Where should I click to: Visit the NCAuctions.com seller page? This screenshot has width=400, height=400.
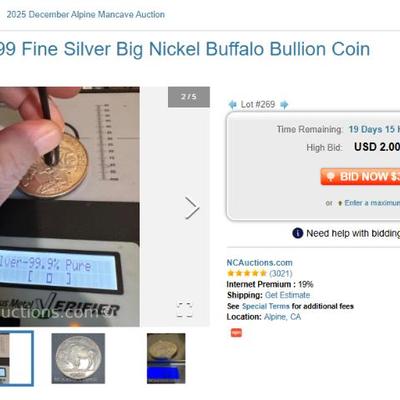point(260,262)
